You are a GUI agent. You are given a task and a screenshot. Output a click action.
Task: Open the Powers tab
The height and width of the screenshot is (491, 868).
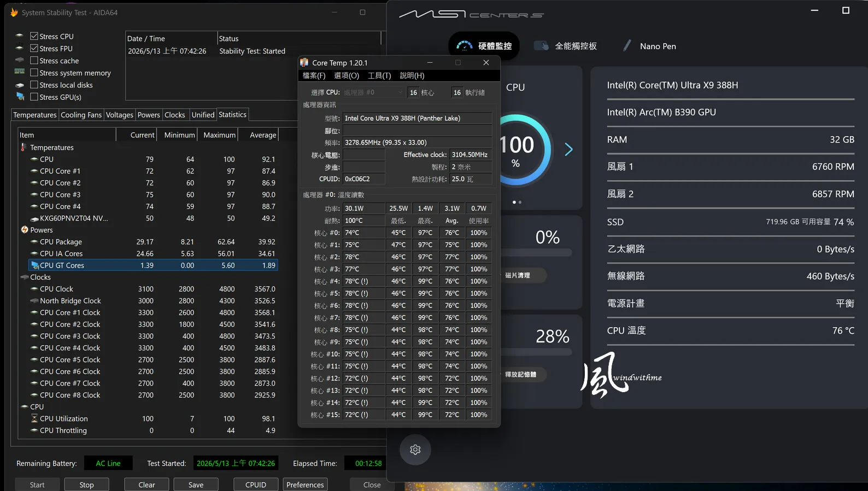point(149,115)
